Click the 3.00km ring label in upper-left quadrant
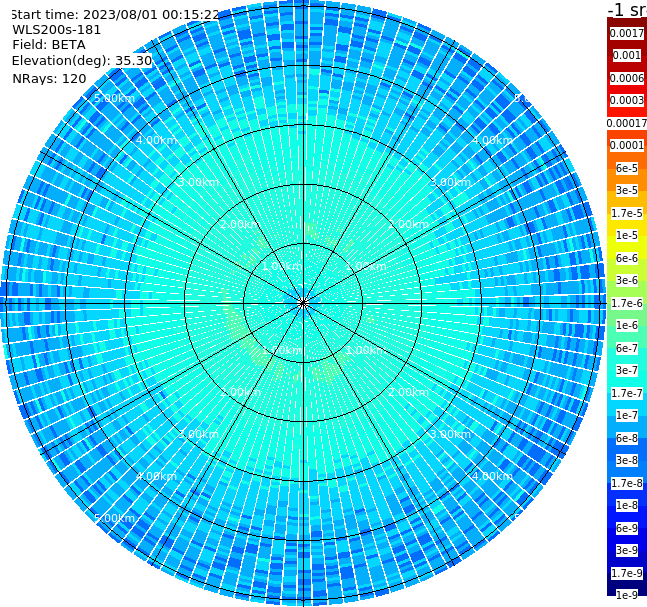The height and width of the screenshot is (607, 647). [x=198, y=182]
